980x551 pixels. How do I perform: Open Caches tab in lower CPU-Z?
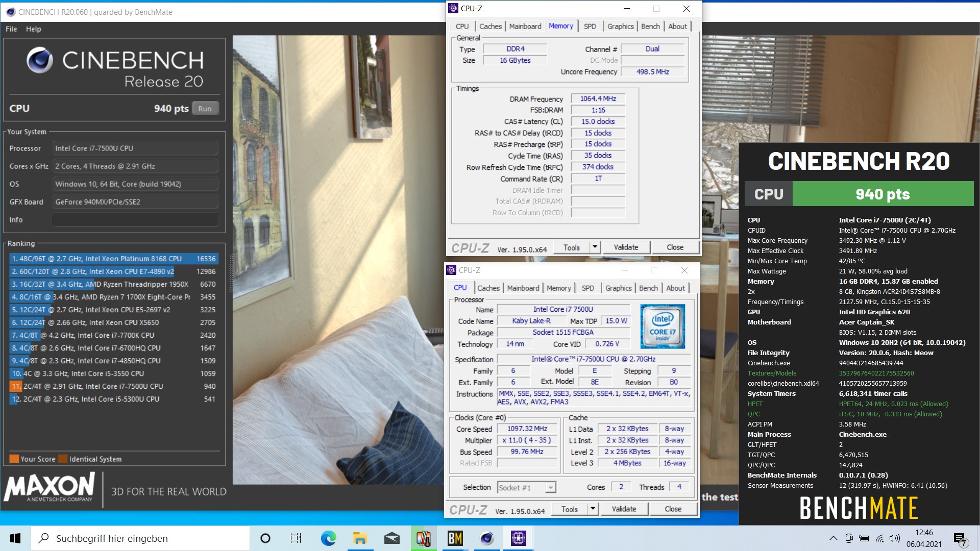[x=488, y=288]
